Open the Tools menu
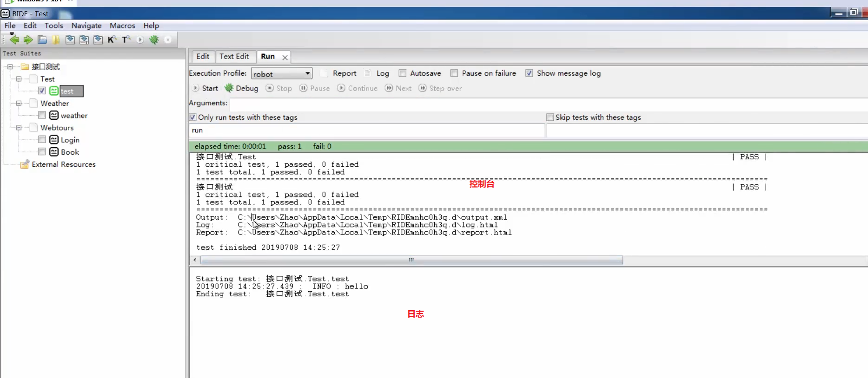Image resolution: width=868 pixels, height=378 pixels. (x=54, y=26)
